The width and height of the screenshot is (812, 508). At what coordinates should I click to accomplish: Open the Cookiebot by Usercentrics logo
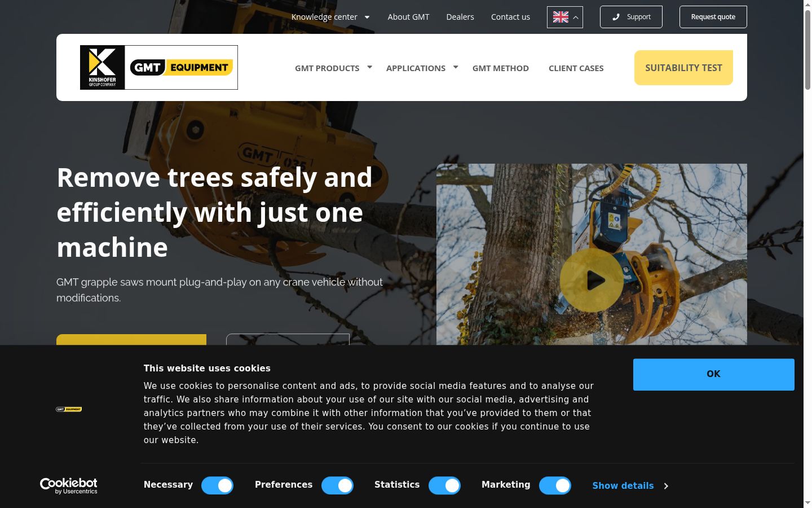tap(68, 485)
